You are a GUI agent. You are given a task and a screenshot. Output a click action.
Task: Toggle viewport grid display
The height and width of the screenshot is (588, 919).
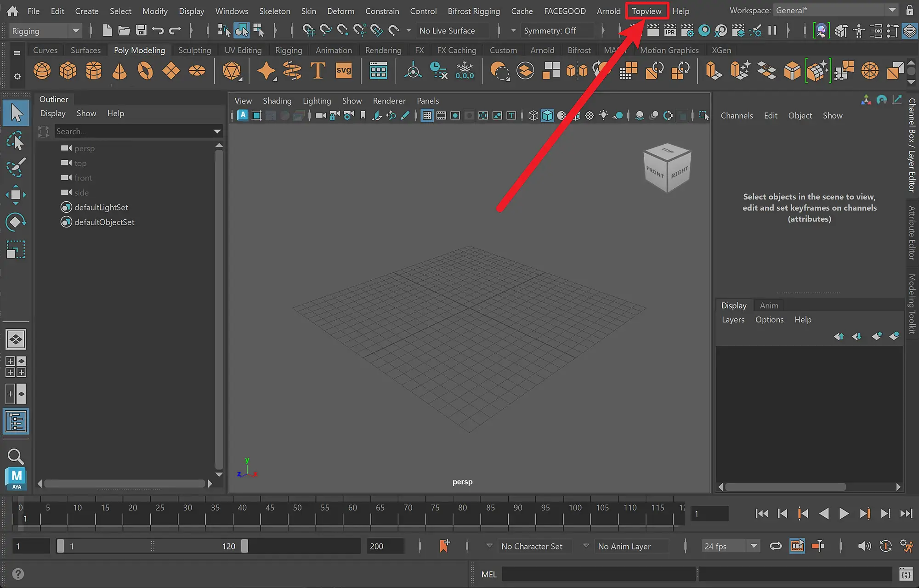[427, 116]
